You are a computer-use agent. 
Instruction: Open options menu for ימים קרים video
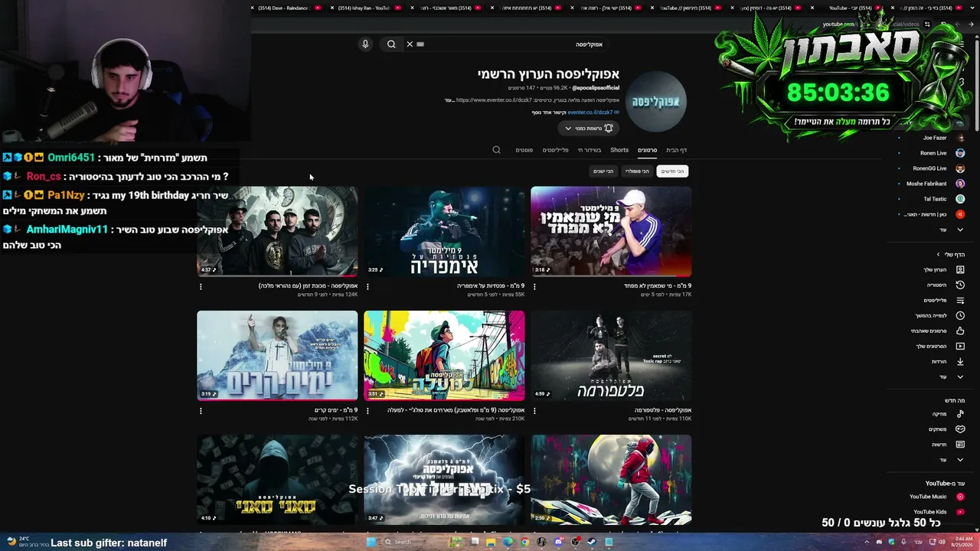click(201, 411)
